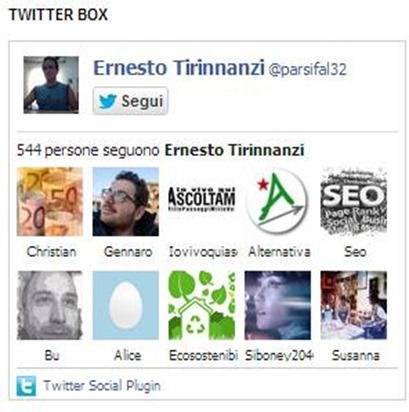Open Bu's grayscale face avatar
Screen dimensions: 409x412
pyautogui.click(x=50, y=305)
